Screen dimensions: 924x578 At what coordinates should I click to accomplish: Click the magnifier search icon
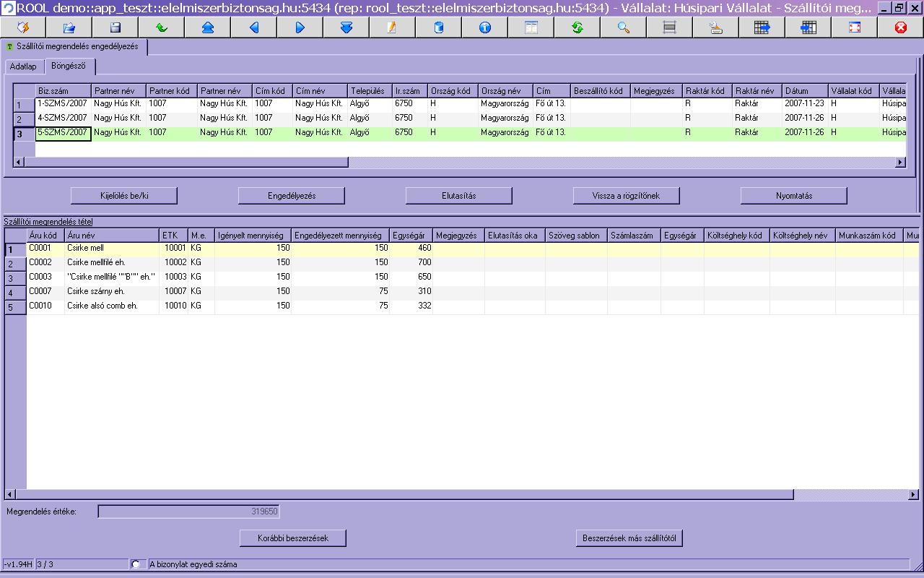click(624, 27)
